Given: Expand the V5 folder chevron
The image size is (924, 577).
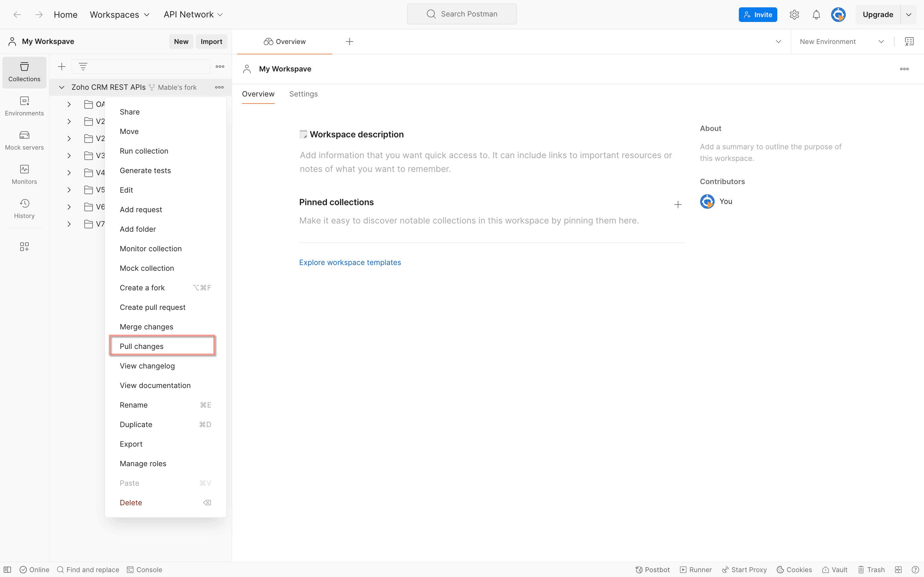Looking at the screenshot, I should (x=69, y=190).
